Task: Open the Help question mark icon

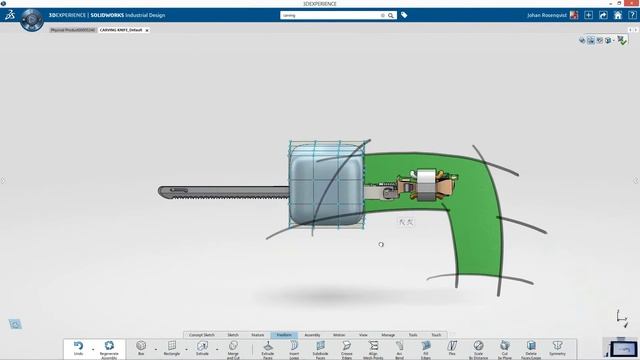Action: tap(632, 15)
